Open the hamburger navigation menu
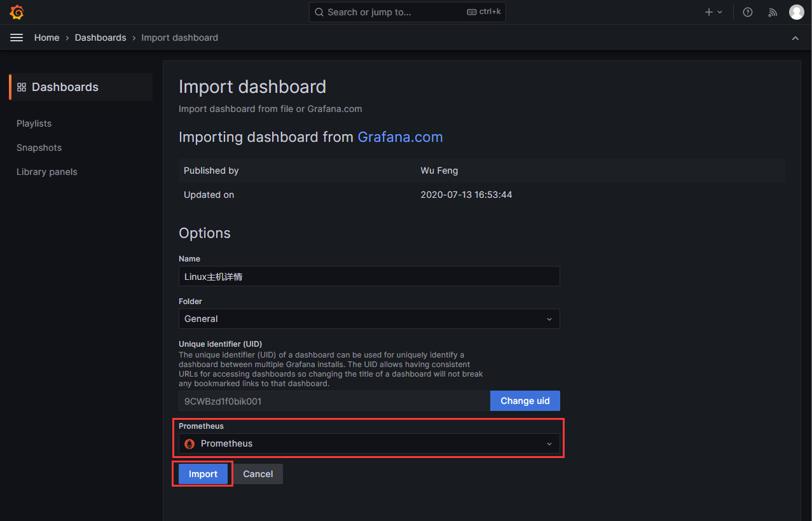The height and width of the screenshot is (521, 812). tap(17, 38)
